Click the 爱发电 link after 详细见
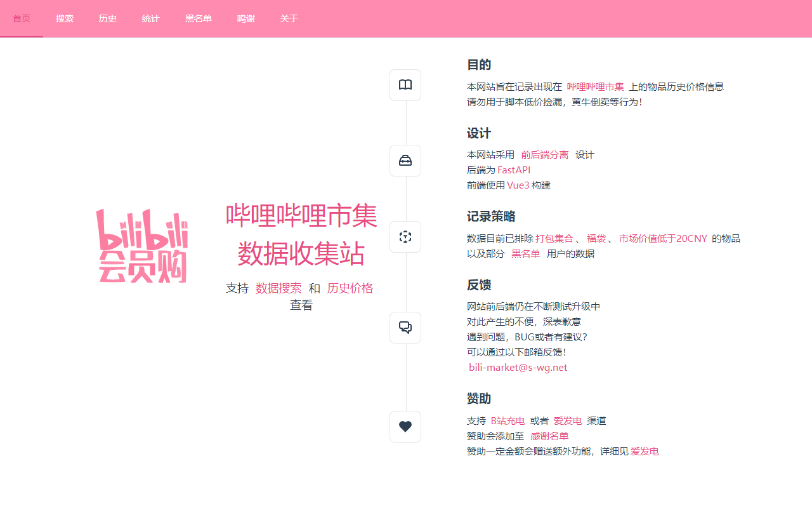 [645, 451]
